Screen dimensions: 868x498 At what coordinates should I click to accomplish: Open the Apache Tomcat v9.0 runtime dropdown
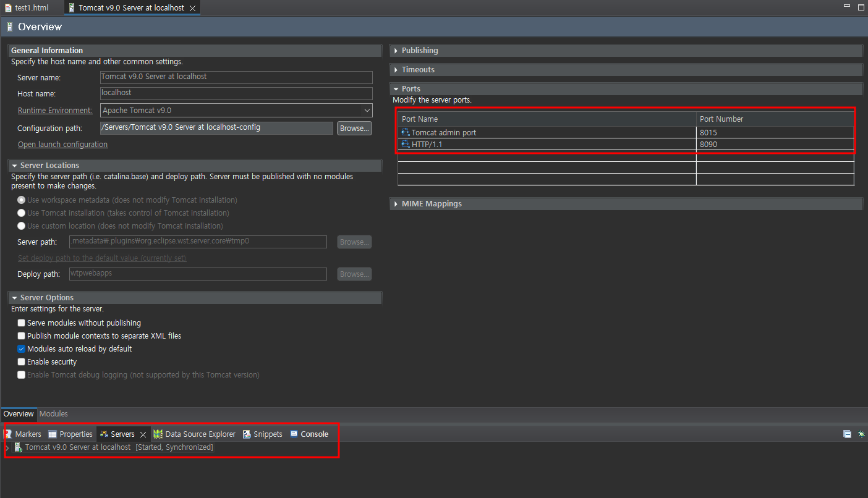click(x=236, y=111)
